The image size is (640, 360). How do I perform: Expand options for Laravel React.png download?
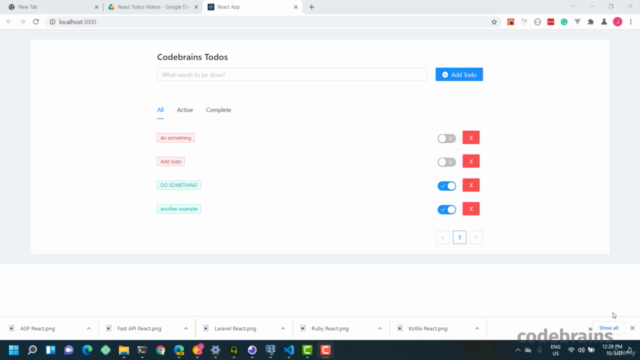pos(283,329)
